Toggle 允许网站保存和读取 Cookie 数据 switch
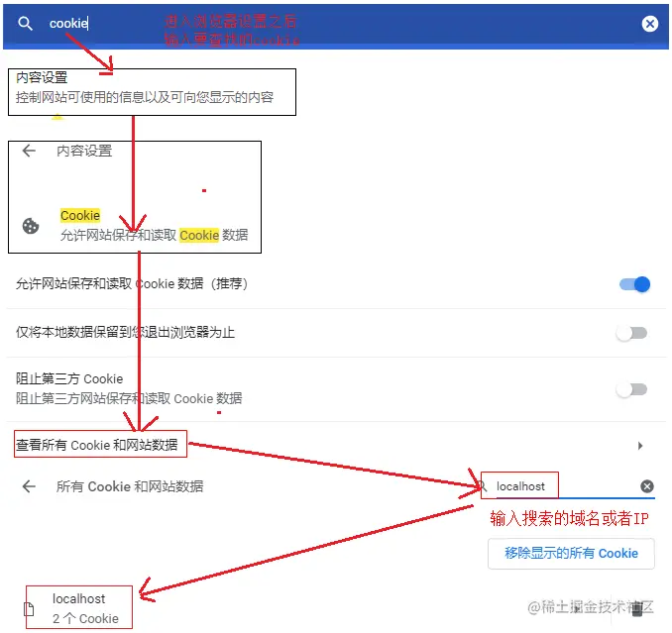 coord(634,284)
